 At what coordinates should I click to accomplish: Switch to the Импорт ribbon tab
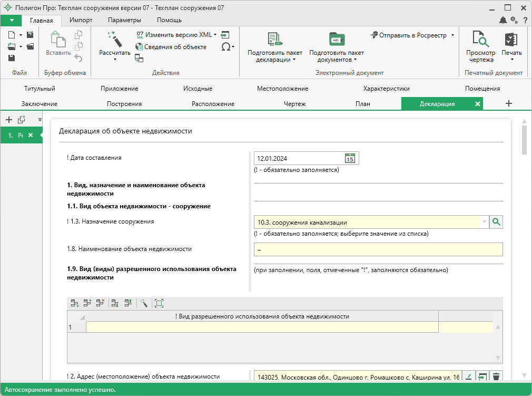(x=81, y=20)
